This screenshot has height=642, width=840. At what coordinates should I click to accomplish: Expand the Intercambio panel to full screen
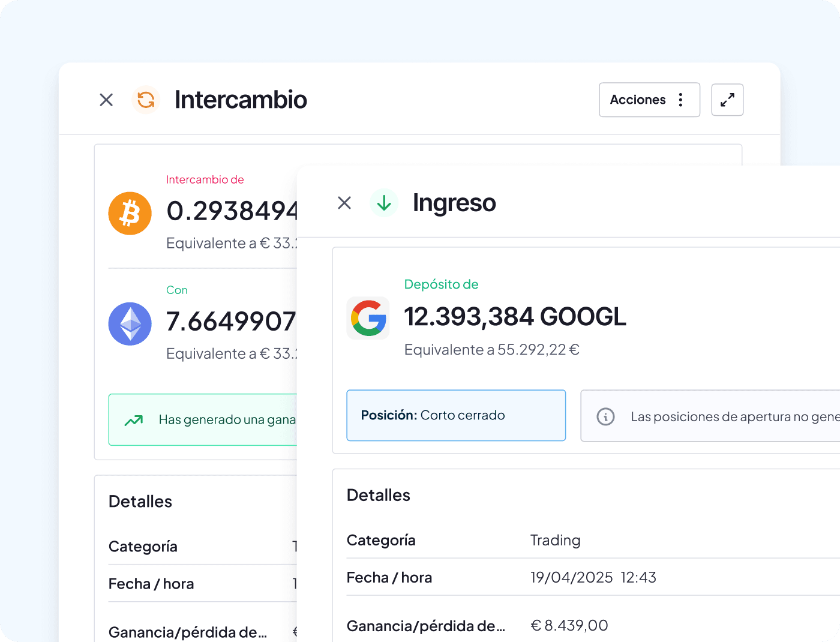click(727, 100)
